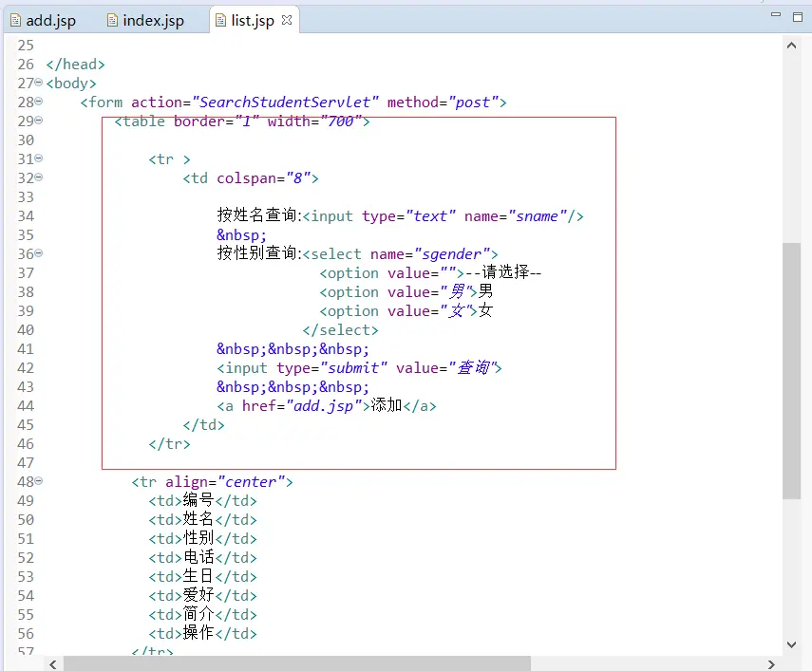Close the list.jsp tab
Viewport: 812px width, 671px height.
287,20
